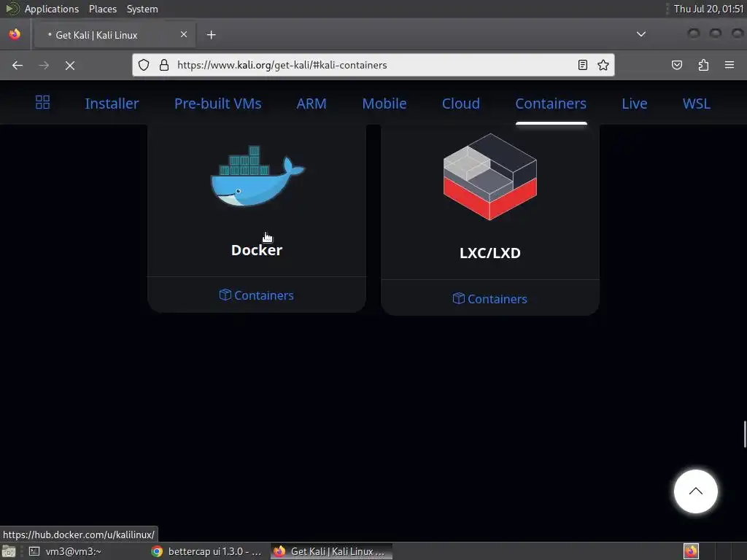Image resolution: width=747 pixels, height=560 pixels.
Task: Open the Applications menu
Action: click(52, 9)
